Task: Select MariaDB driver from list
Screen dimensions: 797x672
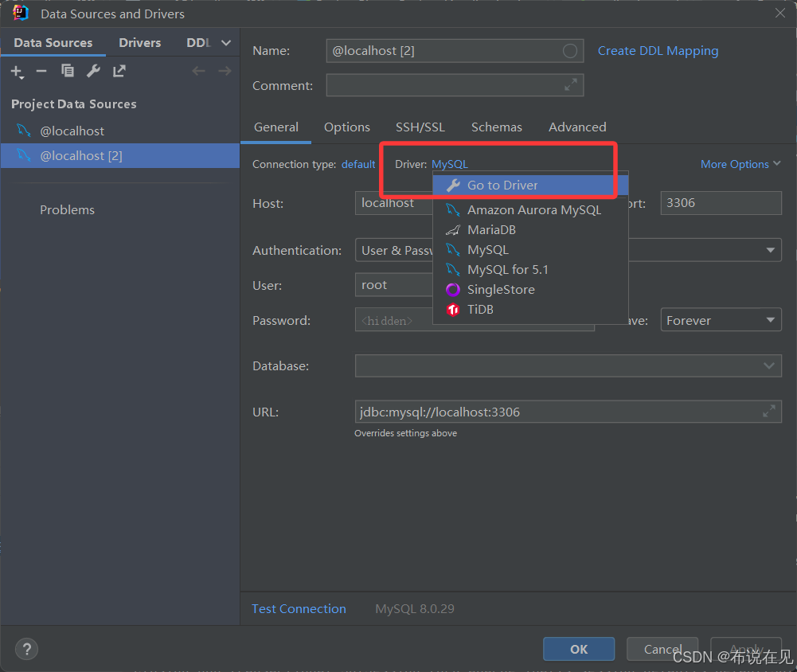Action: (x=530, y=230)
